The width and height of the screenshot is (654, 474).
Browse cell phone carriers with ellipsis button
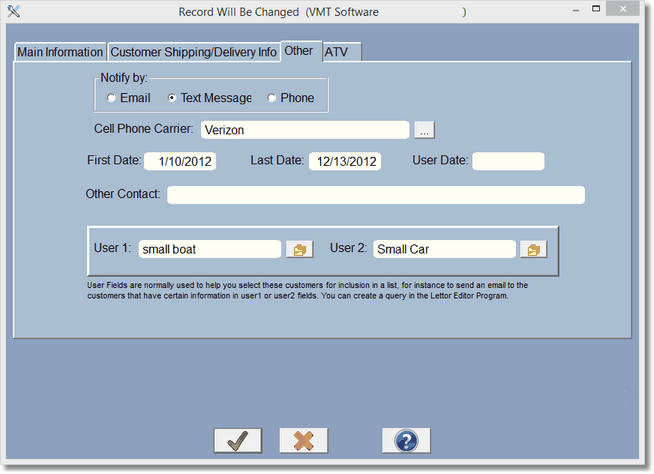click(x=424, y=130)
